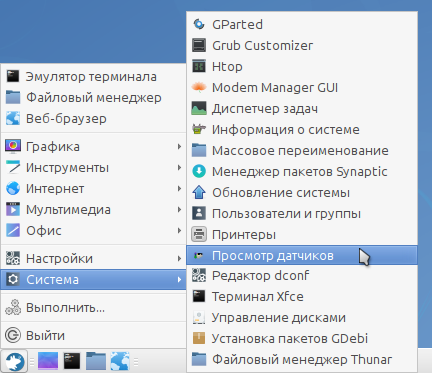Click the Htop icon
This screenshot has height=373, width=432.
pos(199,66)
